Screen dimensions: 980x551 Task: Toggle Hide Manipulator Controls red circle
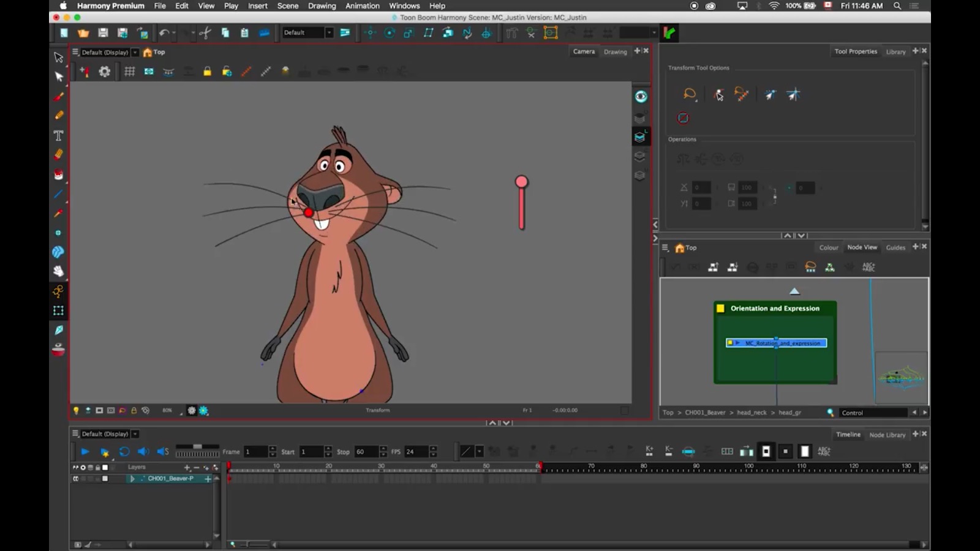683,118
